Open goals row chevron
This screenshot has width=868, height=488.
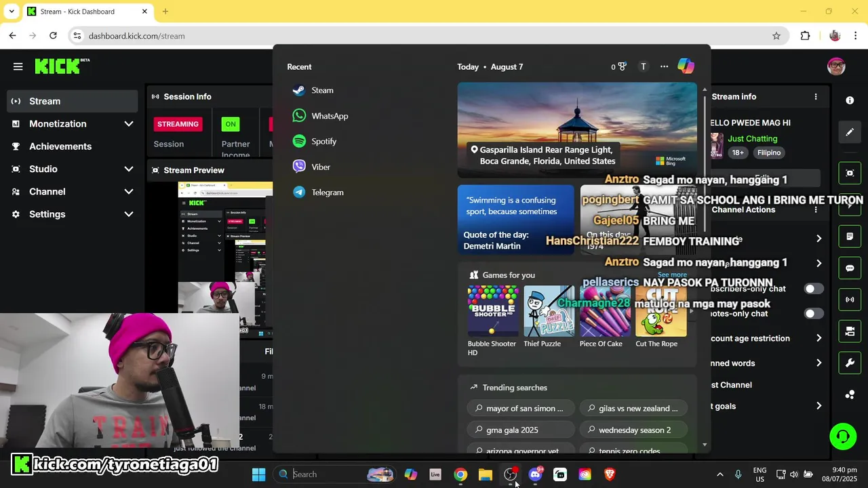point(818,406)
